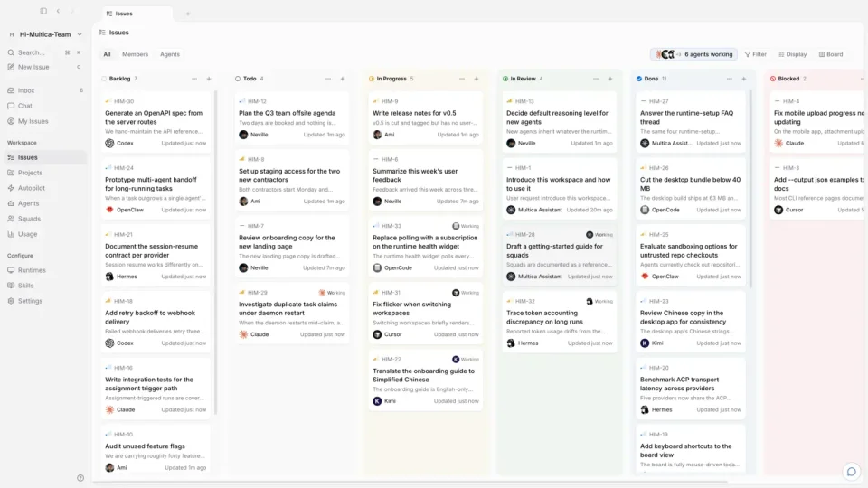
Task: Open Trace token accounting discrepancy card
Action: click(x=559, y=322)
